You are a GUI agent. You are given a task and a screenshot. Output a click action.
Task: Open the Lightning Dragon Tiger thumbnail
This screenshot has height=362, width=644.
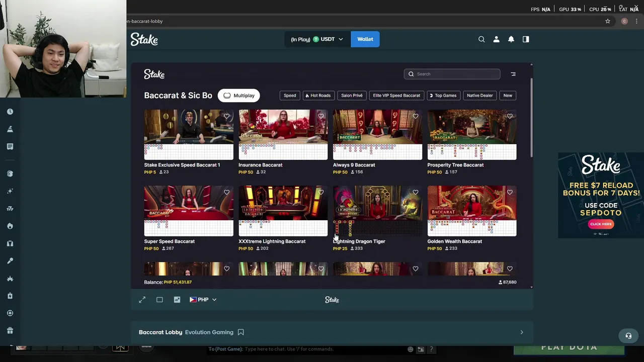pos(377,211)
